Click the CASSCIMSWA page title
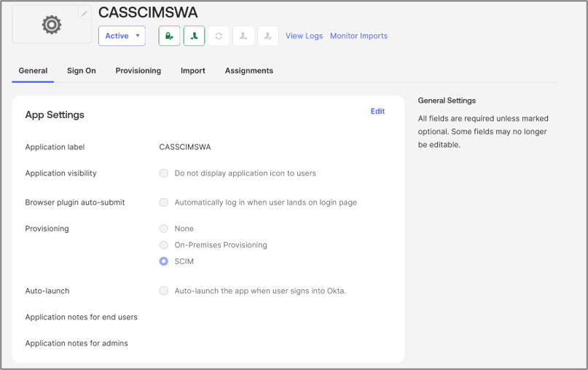This screenshot has height=370, width=588. coord(148,12)
